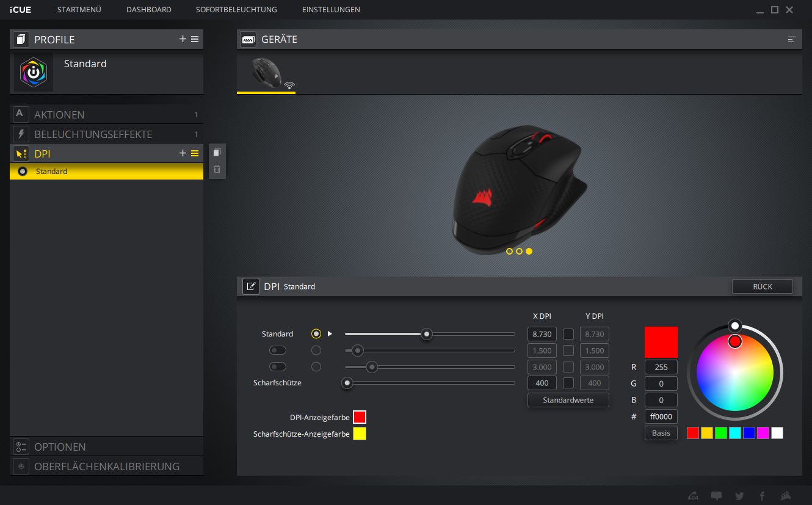Click the R value field showing 255
812x505 pixels.
point(661,367)
